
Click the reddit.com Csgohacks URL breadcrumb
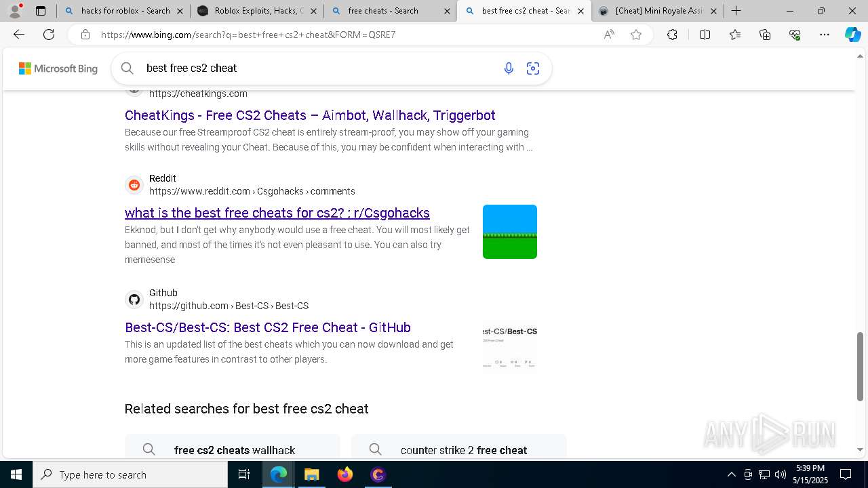pyautogui.click(x=252, y=192)
